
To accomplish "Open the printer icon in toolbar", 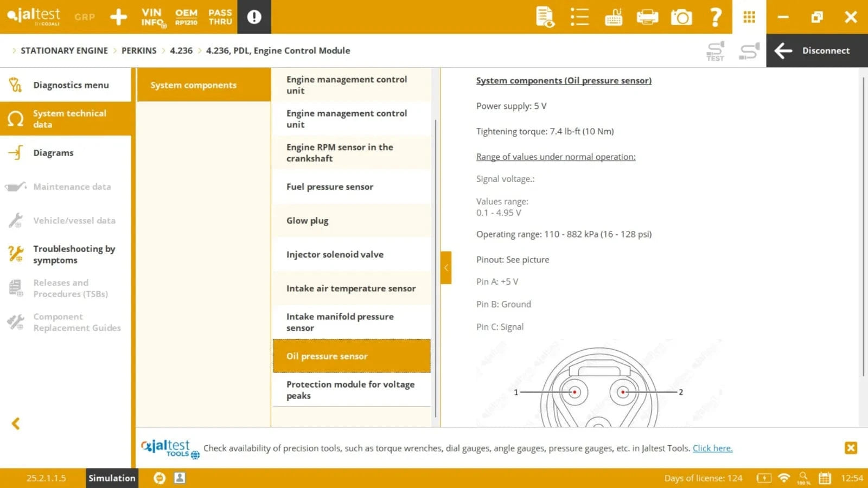I will (x=647, y=17).
